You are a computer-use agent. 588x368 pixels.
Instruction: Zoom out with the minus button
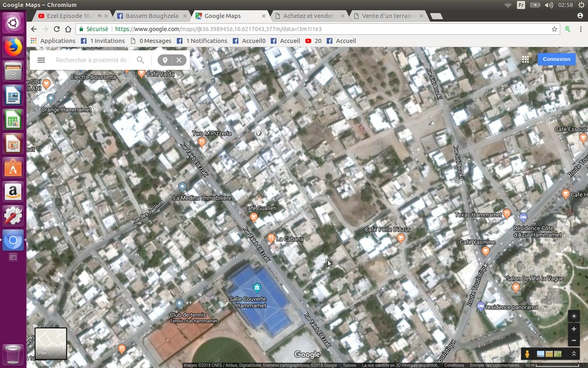click(x=574, y=341)
